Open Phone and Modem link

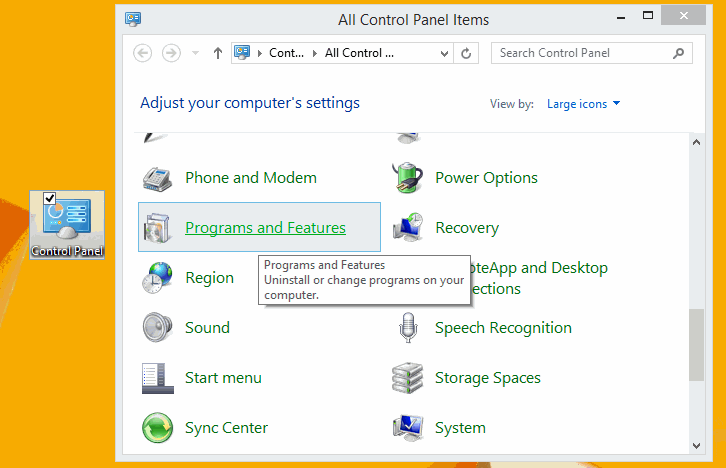[251, 178]
